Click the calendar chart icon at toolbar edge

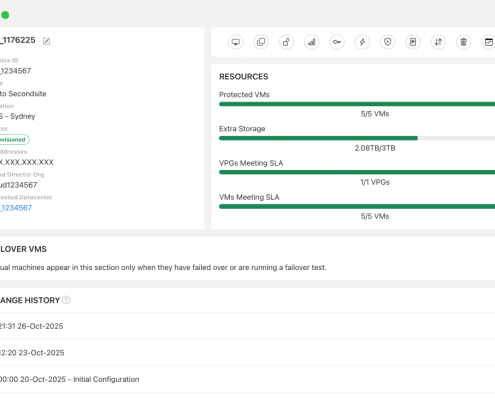488,42
